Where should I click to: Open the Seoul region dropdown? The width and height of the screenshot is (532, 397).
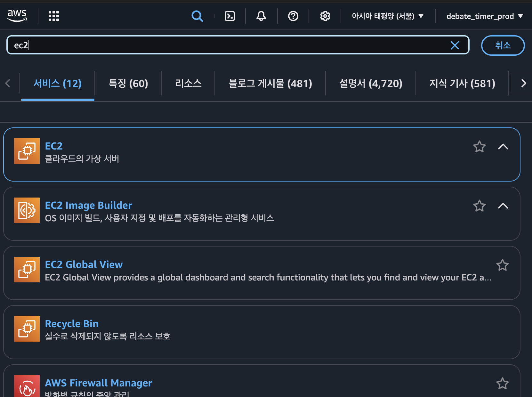click(388, 16)
